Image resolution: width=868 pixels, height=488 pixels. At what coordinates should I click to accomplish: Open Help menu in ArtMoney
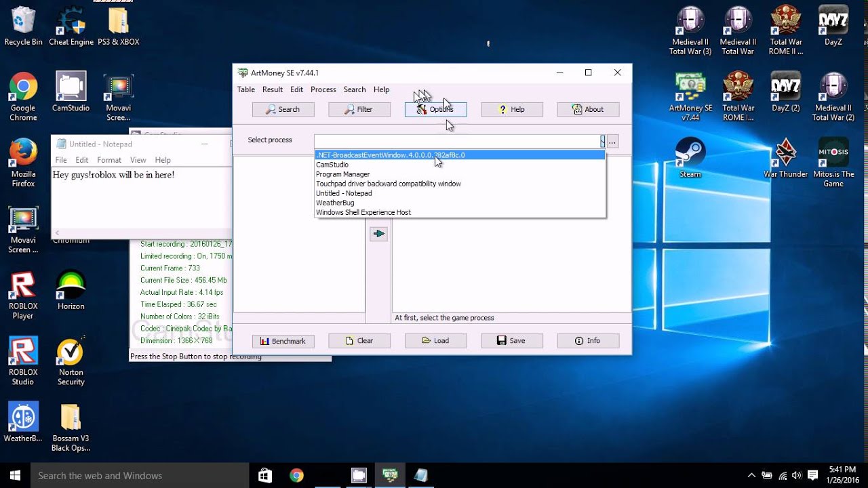(x=382, y=89)
